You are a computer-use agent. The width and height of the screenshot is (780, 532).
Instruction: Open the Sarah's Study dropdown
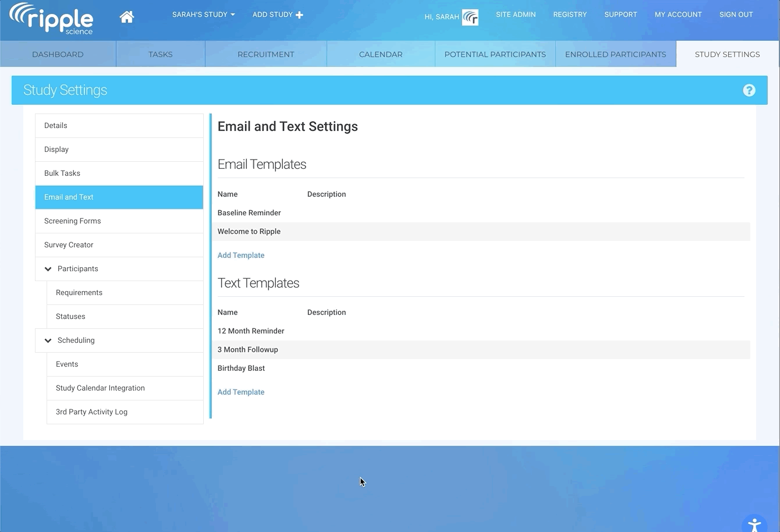(x=203, y=15)
